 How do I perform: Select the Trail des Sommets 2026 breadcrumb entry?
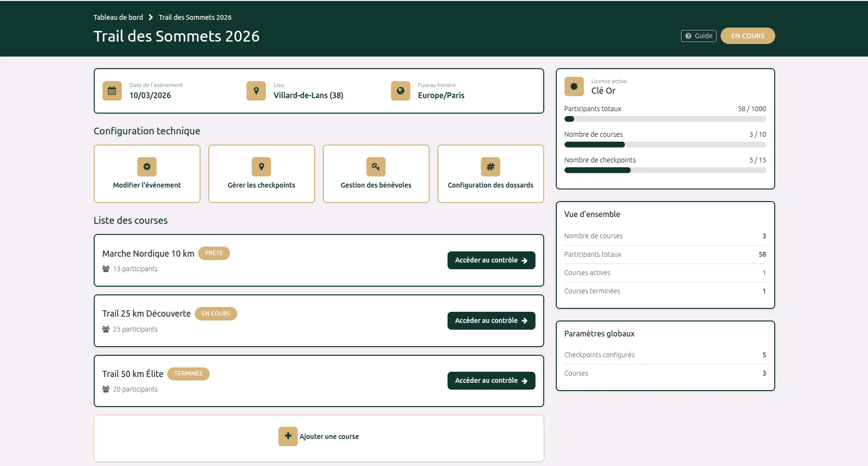[x=195, y=17]
